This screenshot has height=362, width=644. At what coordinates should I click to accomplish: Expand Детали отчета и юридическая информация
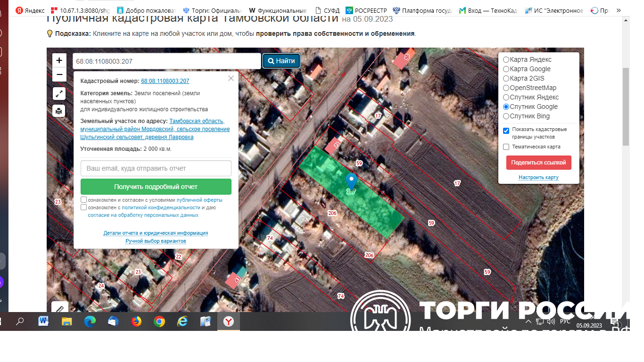click(x=156, y=233)
